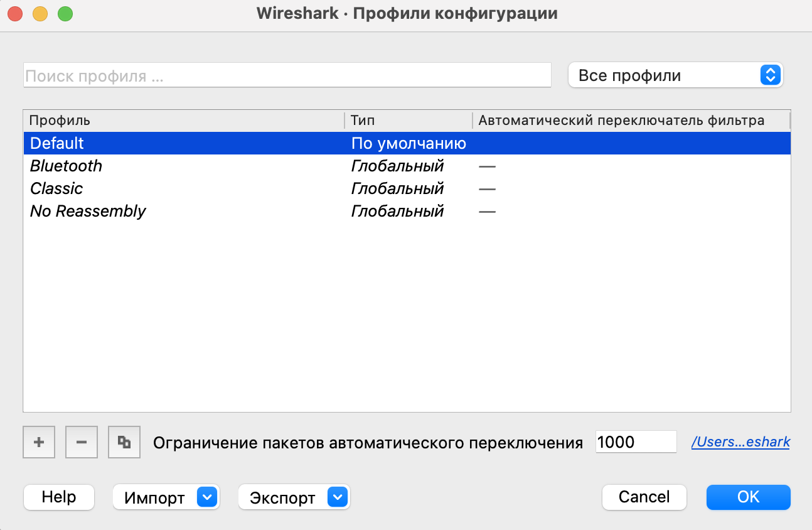Expand the Экспорт dropdown arrow

tap(337, 497)
